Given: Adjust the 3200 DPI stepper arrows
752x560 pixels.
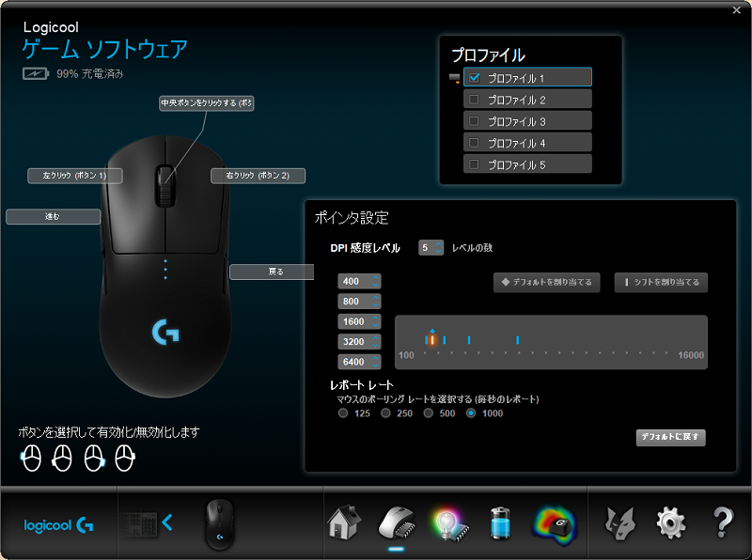Looking at the screenshot, I should [376, 341].
